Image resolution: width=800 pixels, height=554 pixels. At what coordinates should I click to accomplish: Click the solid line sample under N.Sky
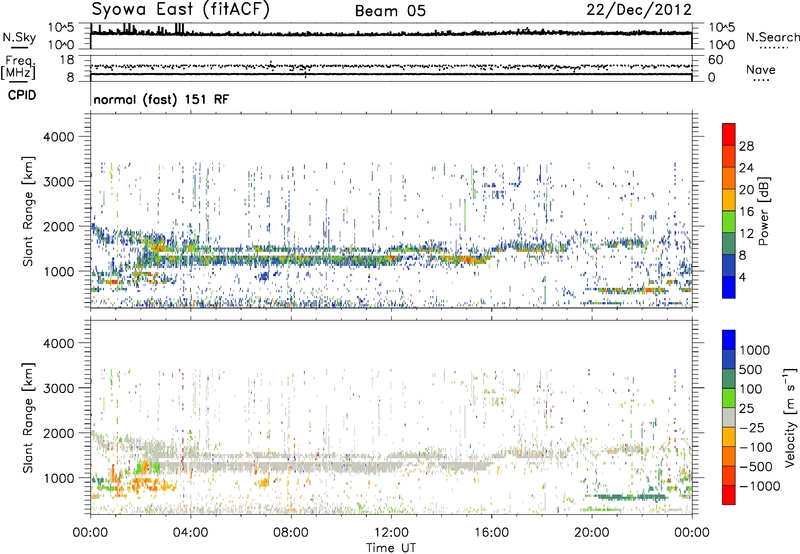pyautogui.click(x=19, y=47)
